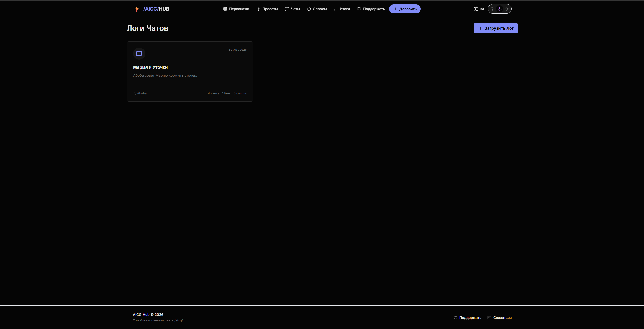Click the chat bubble icon on card
The width and height of the screenshot is (644, 329).
click(x=139, y=54)
